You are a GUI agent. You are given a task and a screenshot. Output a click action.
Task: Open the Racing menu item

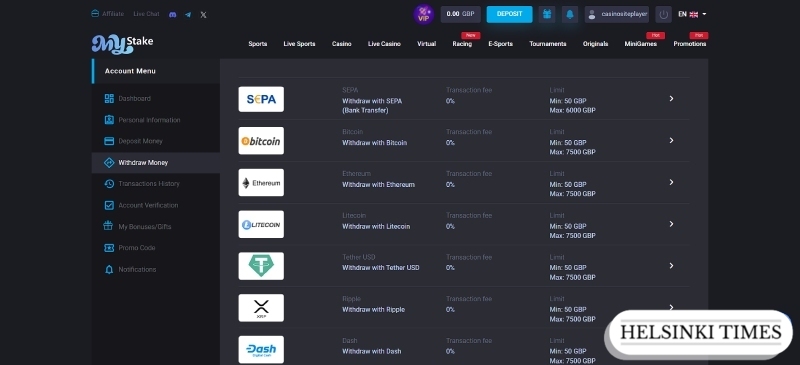pyautogui.click(x=462, y=44)
